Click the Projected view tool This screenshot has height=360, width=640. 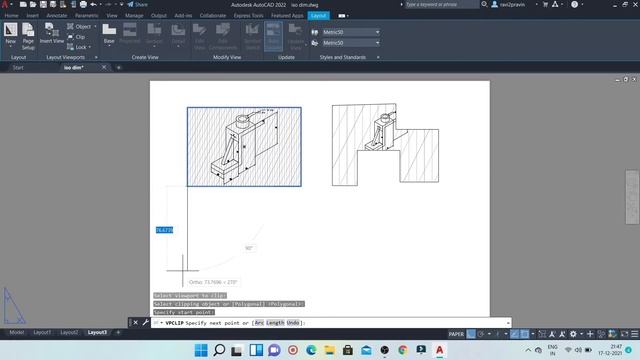(x=130, y=33)
